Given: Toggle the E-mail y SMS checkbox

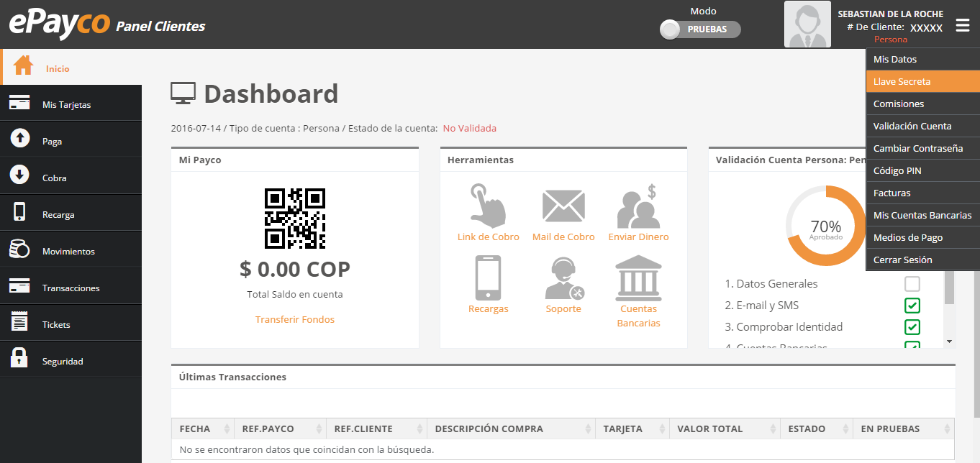Looking at the screenshot, I should tap(912, 306).
